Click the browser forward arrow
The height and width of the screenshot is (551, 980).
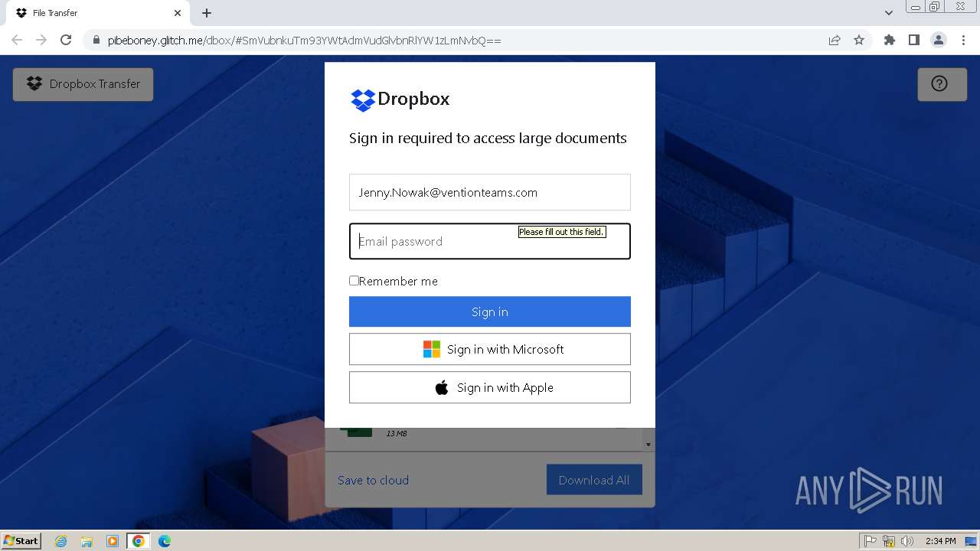pos(41,40)
